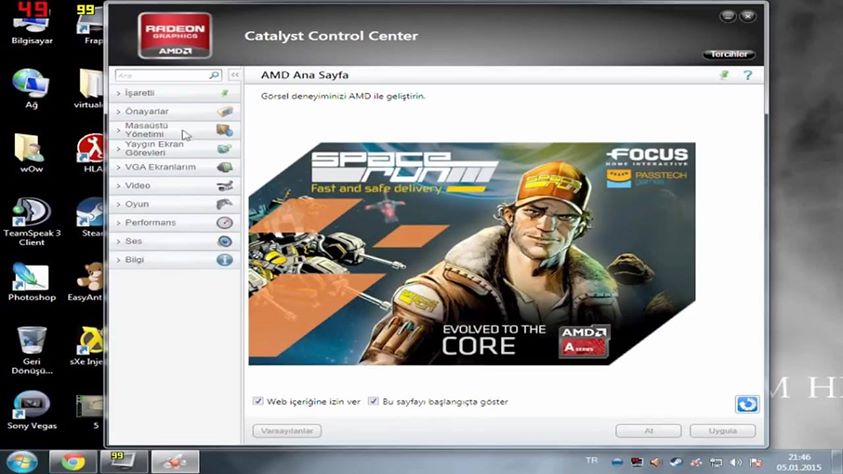The image size is (843, 474).
Task: Toggle Bu sayfayı başlangıçta göster checkbox
Action: click(x=373, y=401)
